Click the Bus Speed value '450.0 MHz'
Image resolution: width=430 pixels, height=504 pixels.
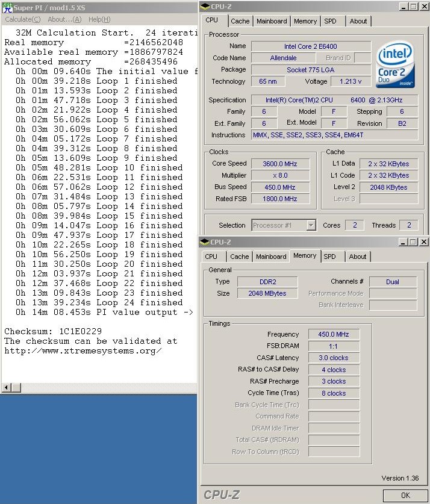[280, 187]
